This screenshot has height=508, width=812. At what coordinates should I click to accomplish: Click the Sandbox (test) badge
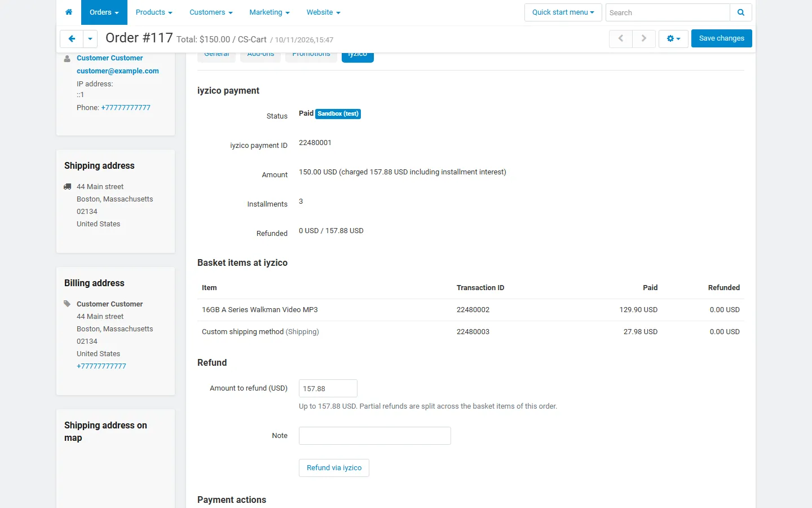[338, 114]
